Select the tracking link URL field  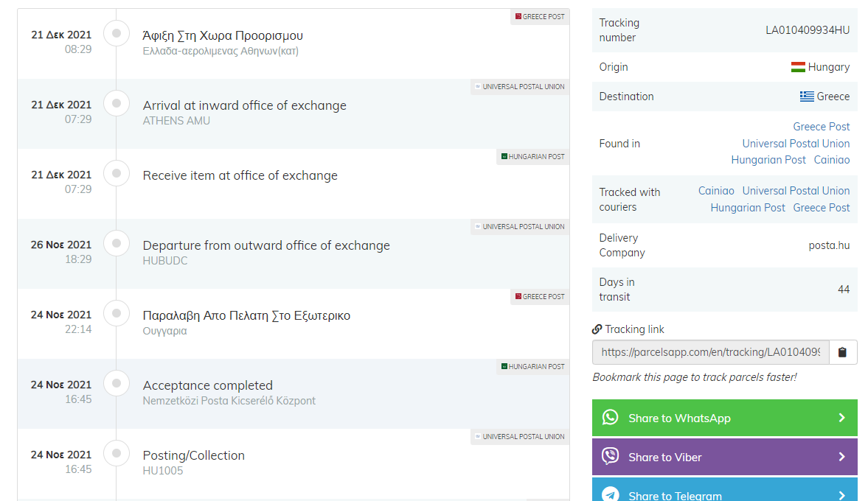(x=711, y=352)
